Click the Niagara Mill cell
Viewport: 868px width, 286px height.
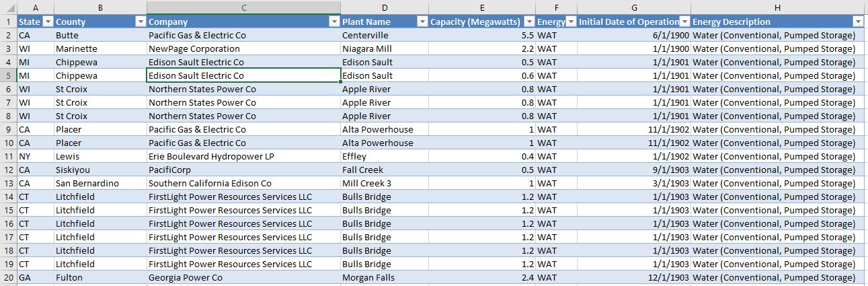coord(385,48)
